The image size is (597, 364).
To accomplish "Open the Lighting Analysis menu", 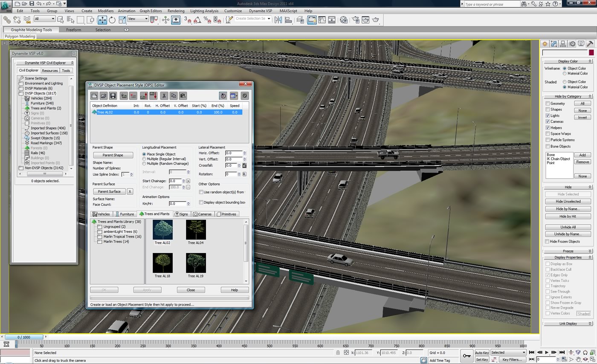I will click(204, 11).
